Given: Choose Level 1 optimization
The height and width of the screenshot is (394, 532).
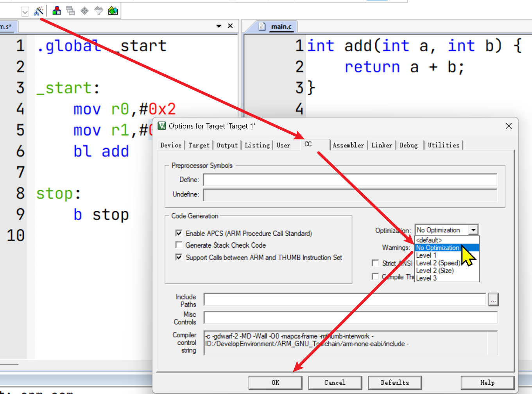Looking at the screenshot, I should click(447, 255).
